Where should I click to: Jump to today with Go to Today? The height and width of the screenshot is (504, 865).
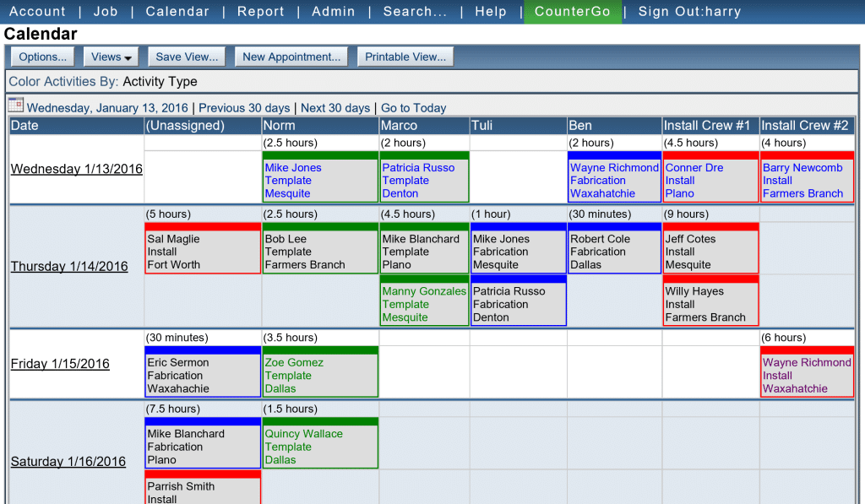(413, 108)
